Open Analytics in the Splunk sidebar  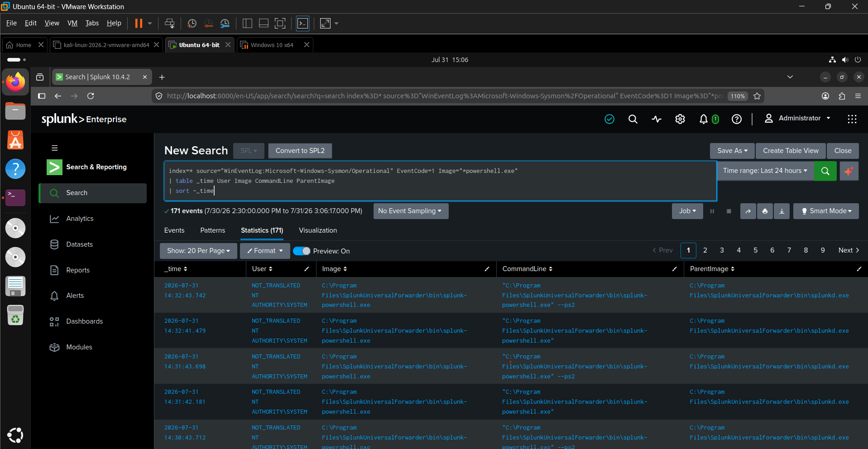(92, 219)
